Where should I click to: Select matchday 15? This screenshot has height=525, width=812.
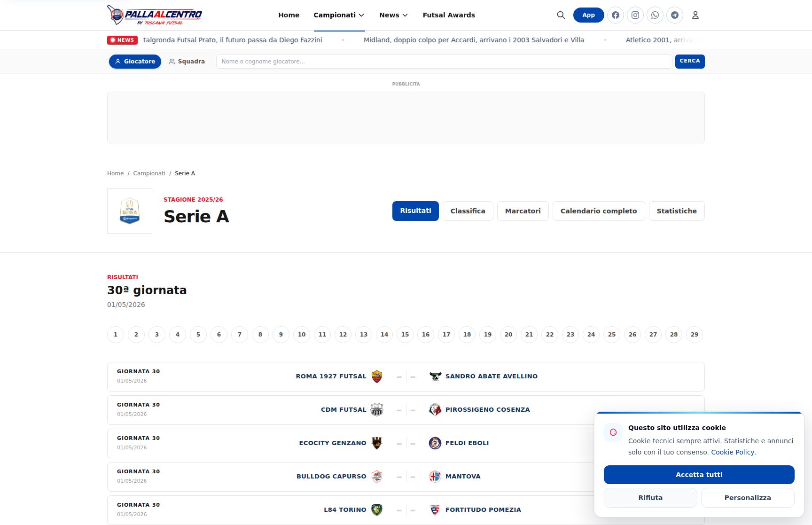405,335
